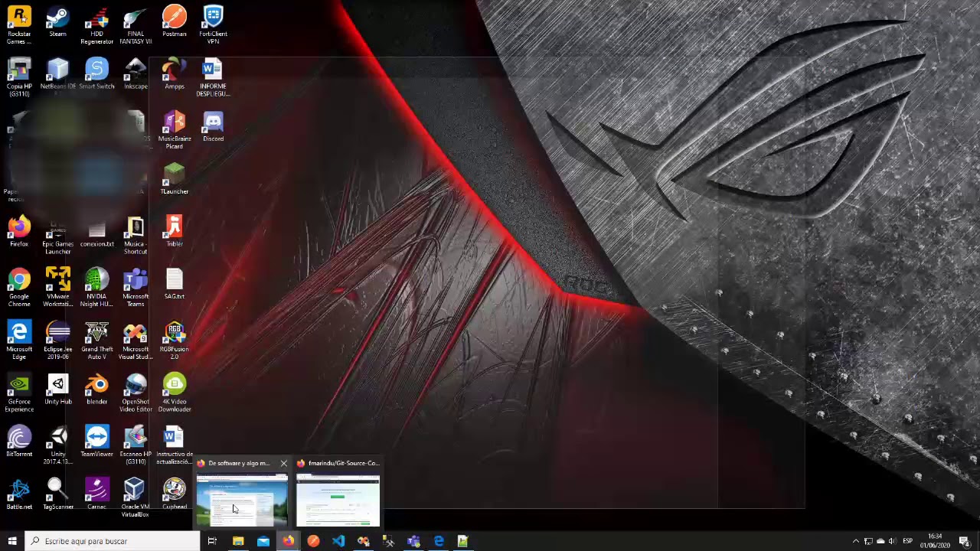Open the Ampps desktop shortcut
Viewport: 980px width, 551px height.
pos(174,73)
